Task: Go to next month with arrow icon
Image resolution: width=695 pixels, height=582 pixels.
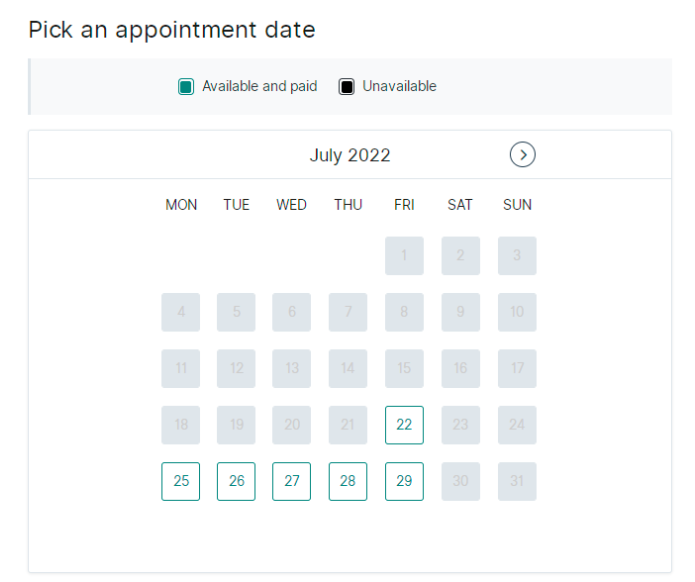Action: coord(523,155)
